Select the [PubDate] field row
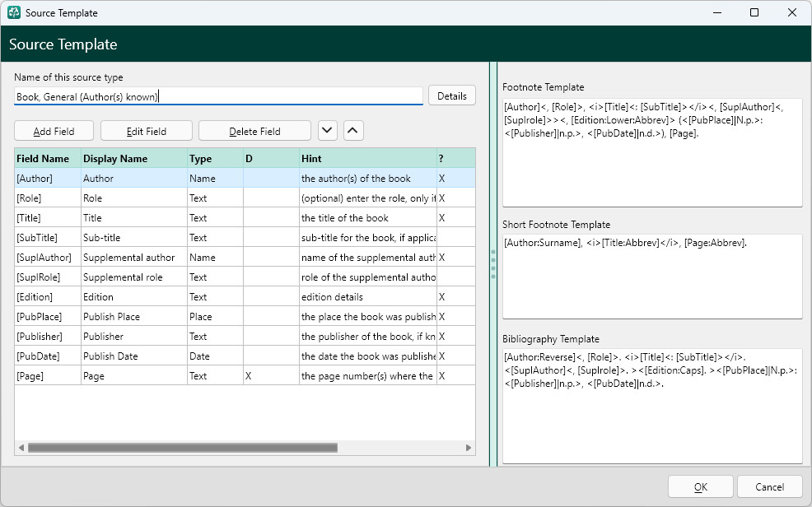This screenshot has height=507, width=812. click(x=245, y=356)
